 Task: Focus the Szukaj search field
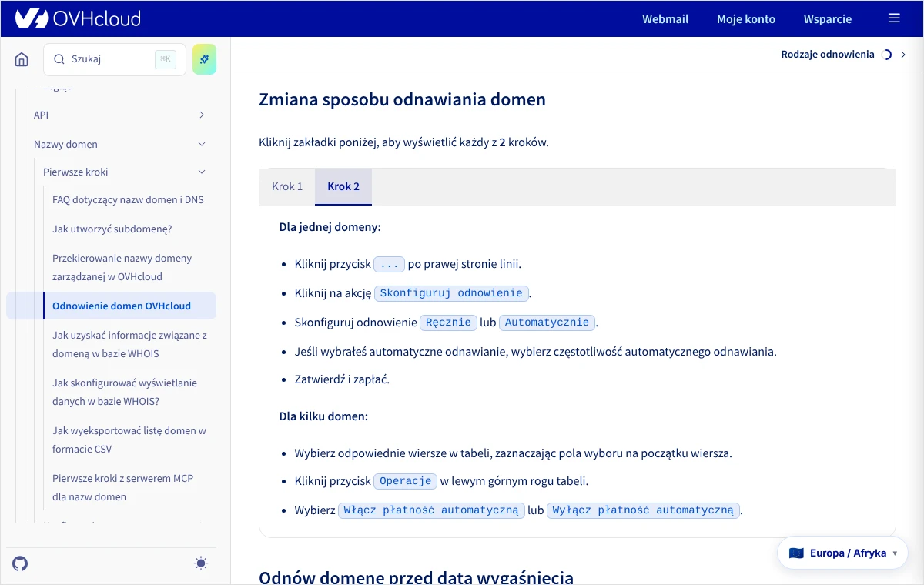[115, 59]
